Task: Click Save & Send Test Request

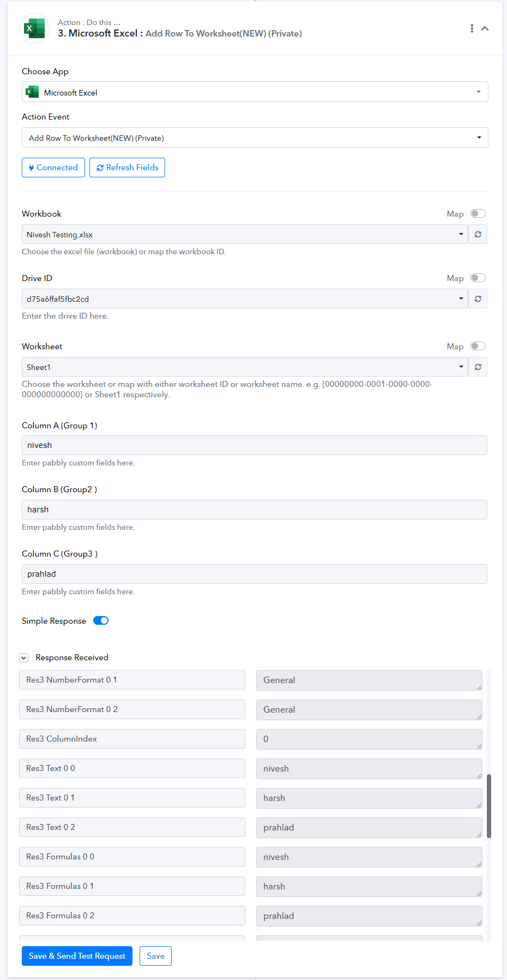Action: [x=77, y=956]
